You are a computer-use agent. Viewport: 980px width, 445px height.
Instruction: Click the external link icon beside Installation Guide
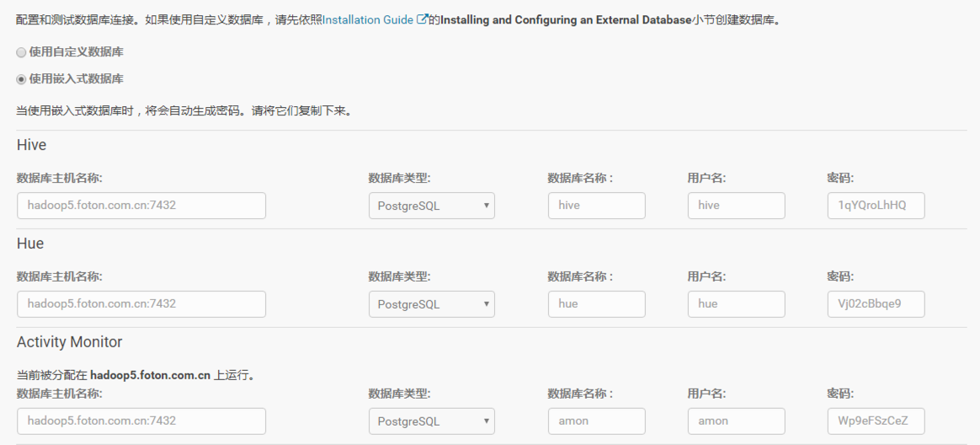click(x=422, y=19)
